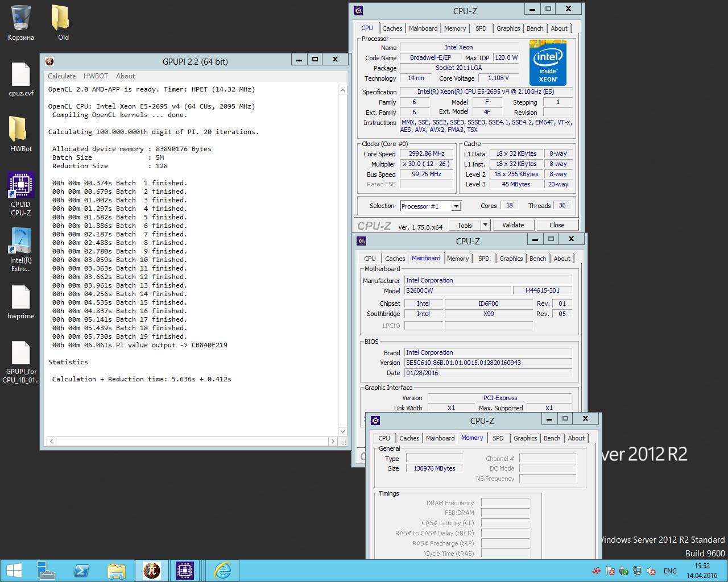The width and height of the screenshot is (728, 582).
Task: Switch to Caches tab in top CPU-Z
Action: pyautogui.click(x=392, y=28)
